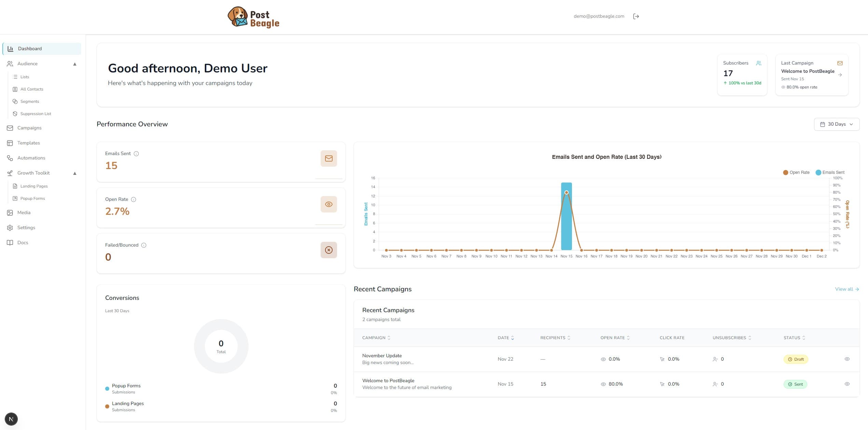Sort table by Recipients column
Image resolution: width=868 pixels, height=430 pixels.
tap(555, 338)
